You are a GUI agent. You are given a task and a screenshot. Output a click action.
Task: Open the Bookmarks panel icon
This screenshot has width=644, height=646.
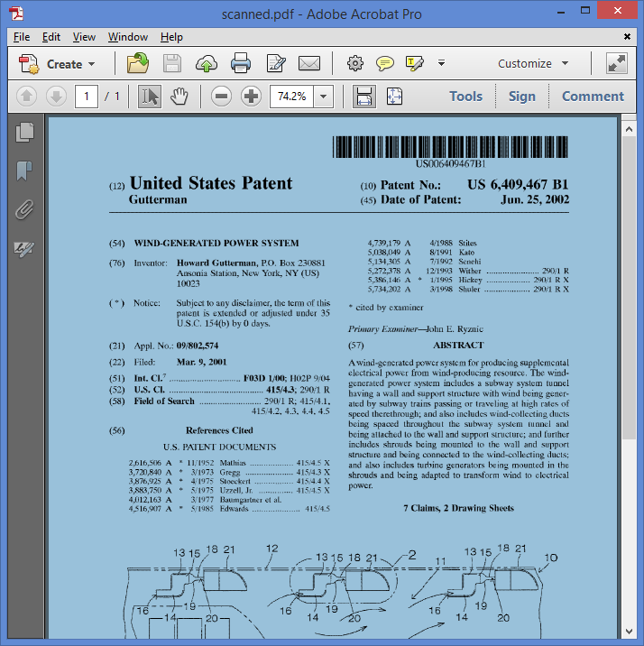(x=24, y=171)
